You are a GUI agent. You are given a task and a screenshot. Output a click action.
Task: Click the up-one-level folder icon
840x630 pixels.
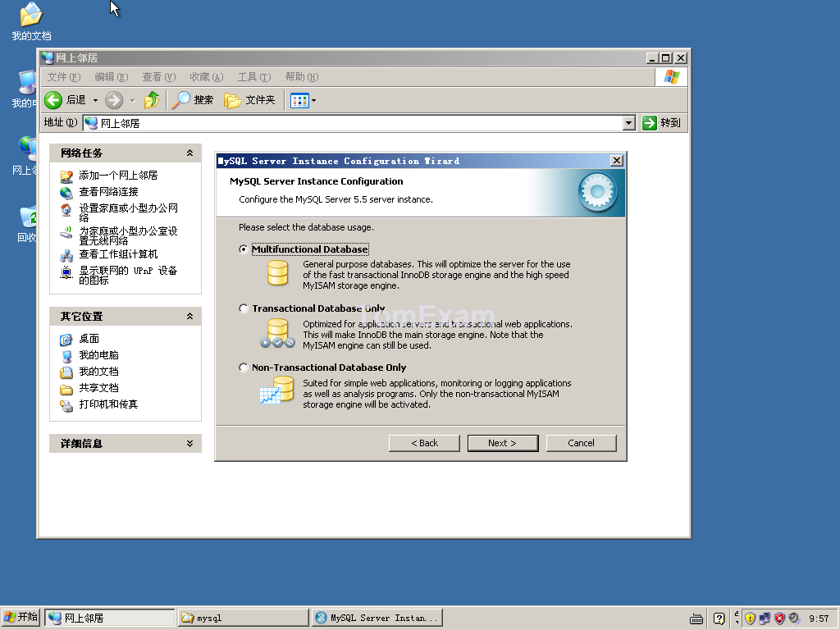coord(152,99)
